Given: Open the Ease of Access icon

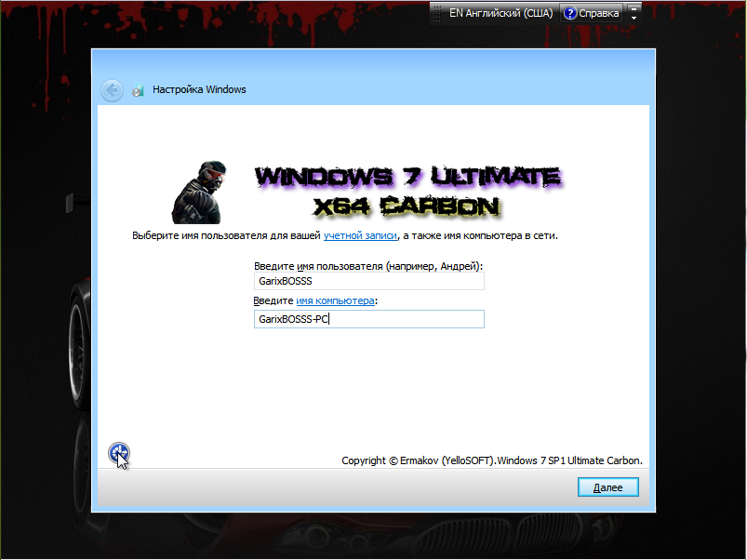Looking at the screenshot, I should (119, 453).
